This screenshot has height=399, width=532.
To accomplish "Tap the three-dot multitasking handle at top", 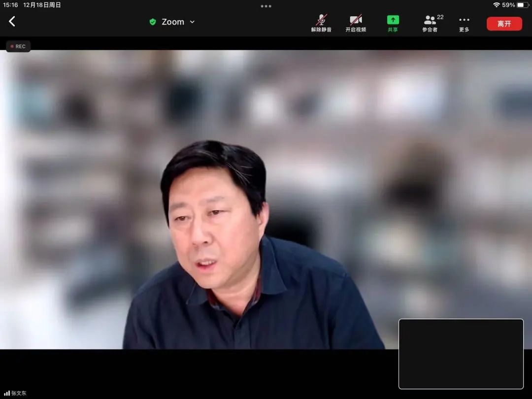I will (x=266, y=6).
